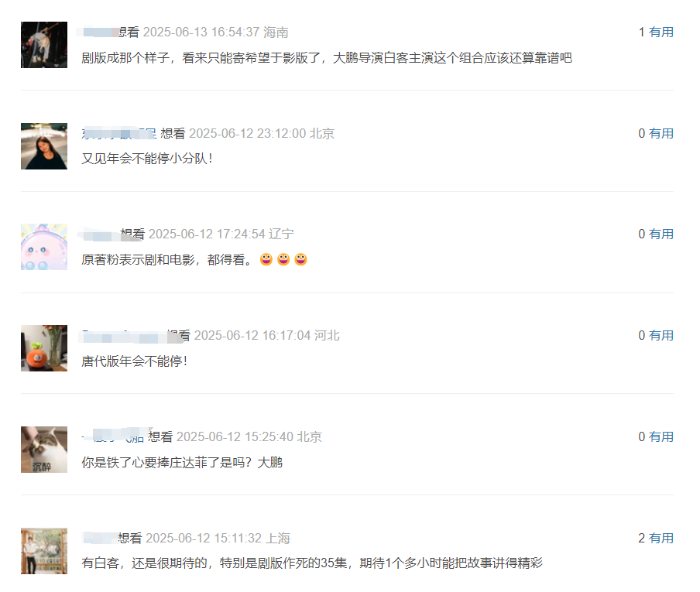Click 有用 beside the Shanghai comment
Viewport: 700px width, 592px height.
pos(661,538)
